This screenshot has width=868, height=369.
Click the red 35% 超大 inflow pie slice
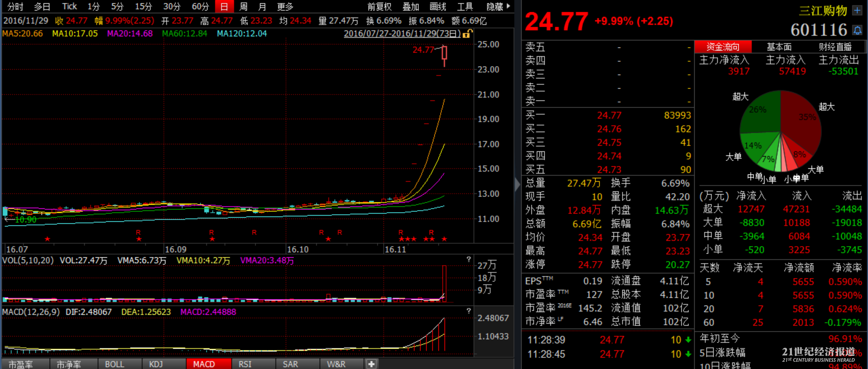(x=802, y=120)
